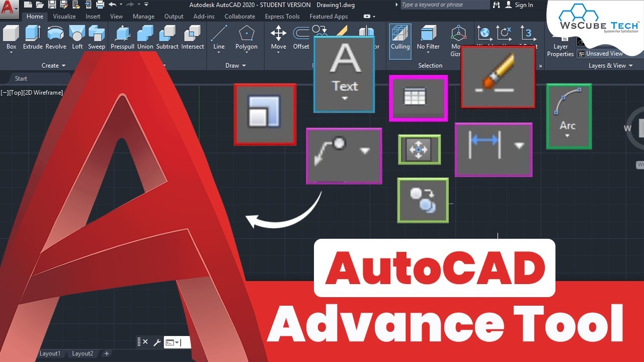This screenshot has width=644, height=362.
Task: Switch to the Layout2 tab
Action: click(83, 353)
